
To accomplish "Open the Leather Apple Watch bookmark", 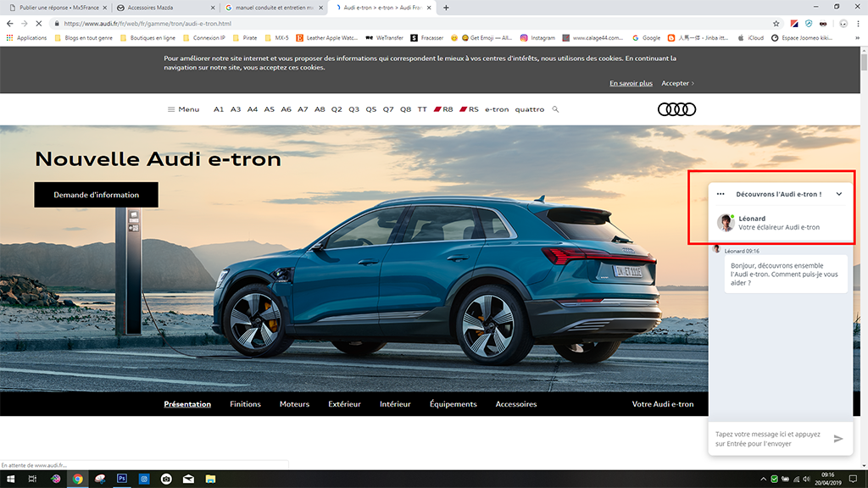I will click(327, 38).
